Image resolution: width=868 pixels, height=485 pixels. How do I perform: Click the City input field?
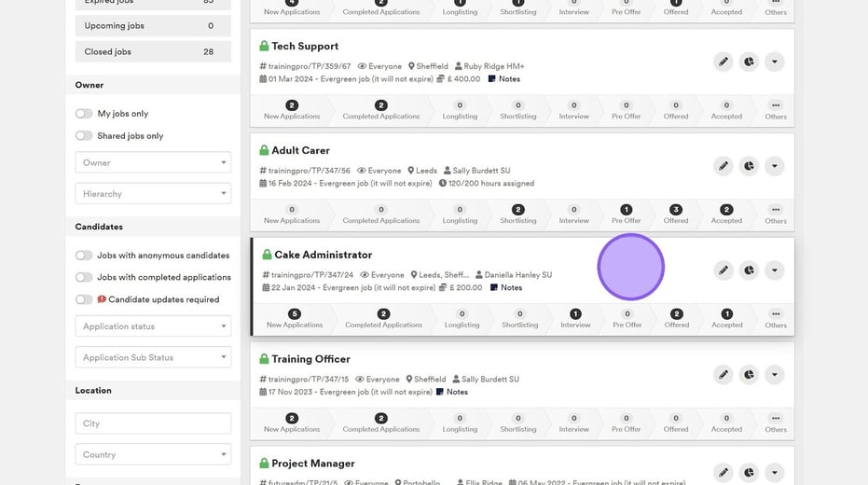(x=153, y=423)
